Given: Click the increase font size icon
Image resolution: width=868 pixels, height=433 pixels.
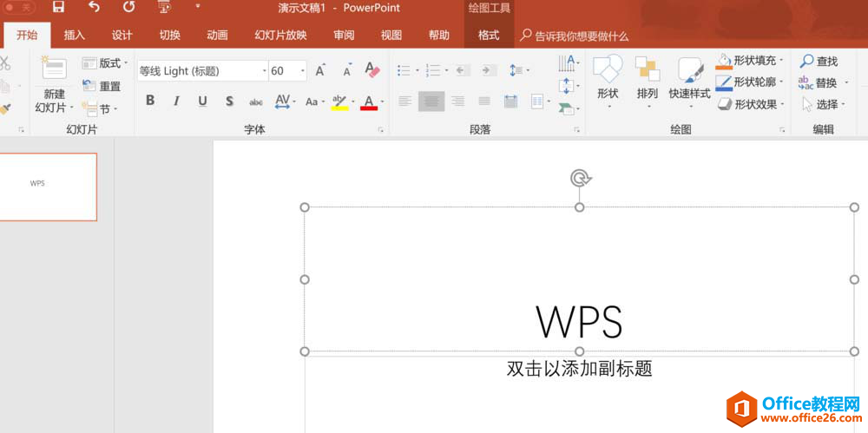Looking at the screenshot, I should [x=320, y=70].
